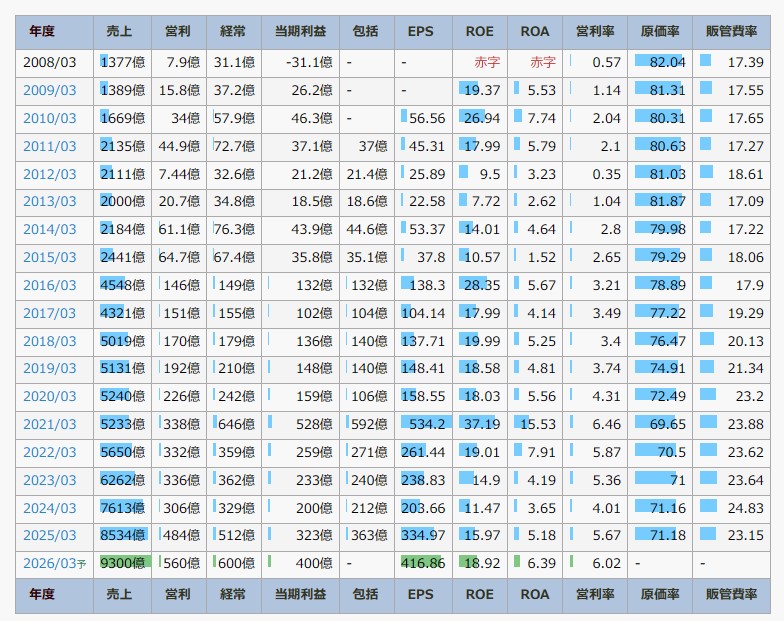Select the 56.56 EPS cell
The height and width of the screenshot is (621, 784).
click(x=423, y=118)
